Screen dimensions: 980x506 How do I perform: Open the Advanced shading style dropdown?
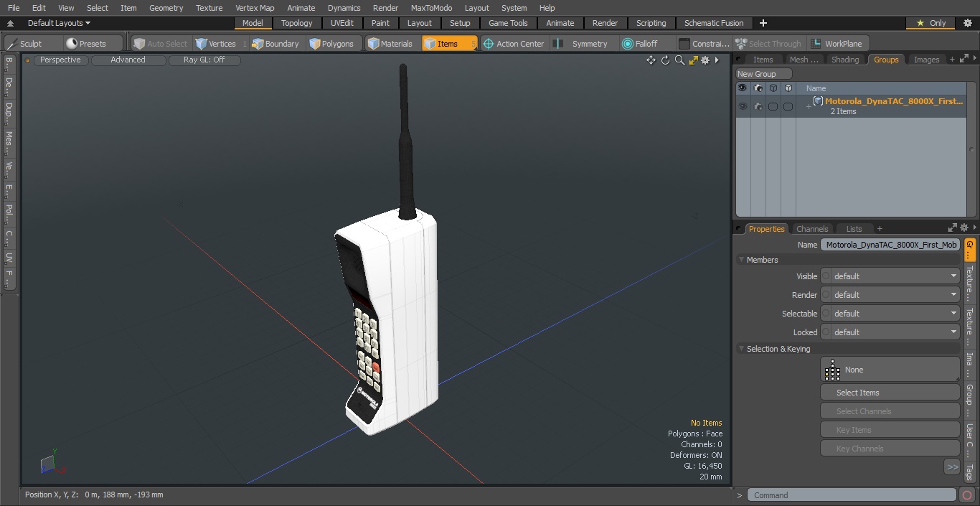[128, 60]
